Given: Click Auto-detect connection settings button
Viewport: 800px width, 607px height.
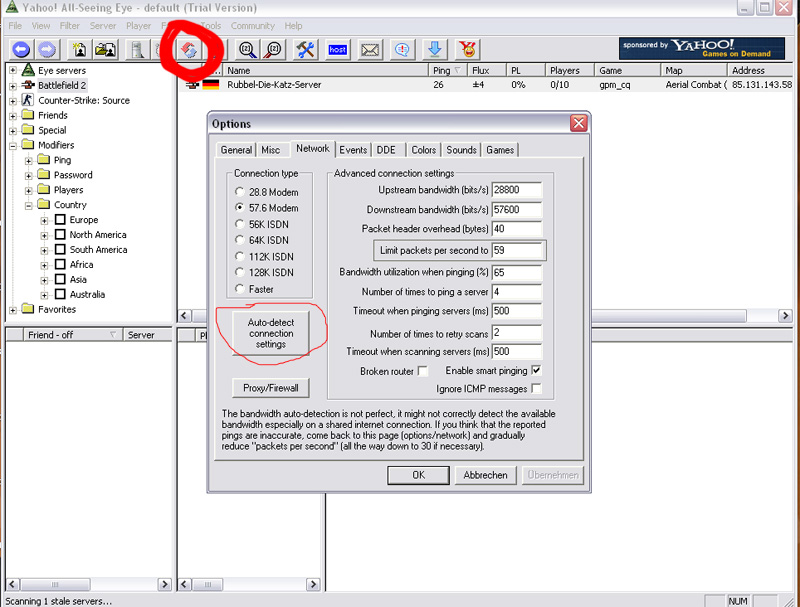Looking at the screenshot, I should pos(271,333).
